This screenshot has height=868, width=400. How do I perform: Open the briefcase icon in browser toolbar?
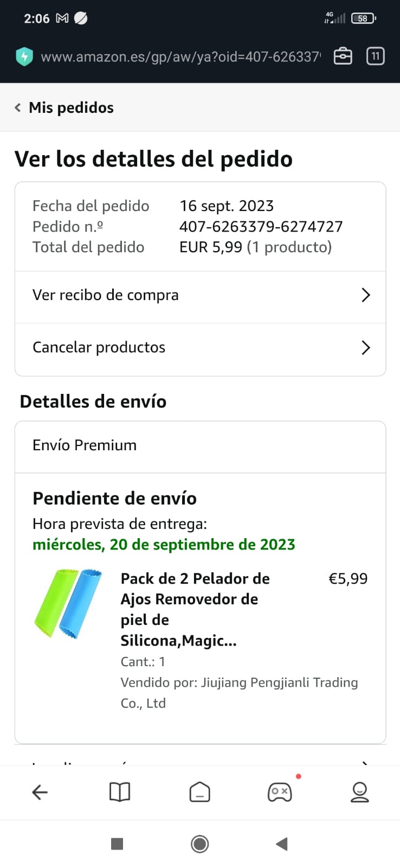[343, 56]
